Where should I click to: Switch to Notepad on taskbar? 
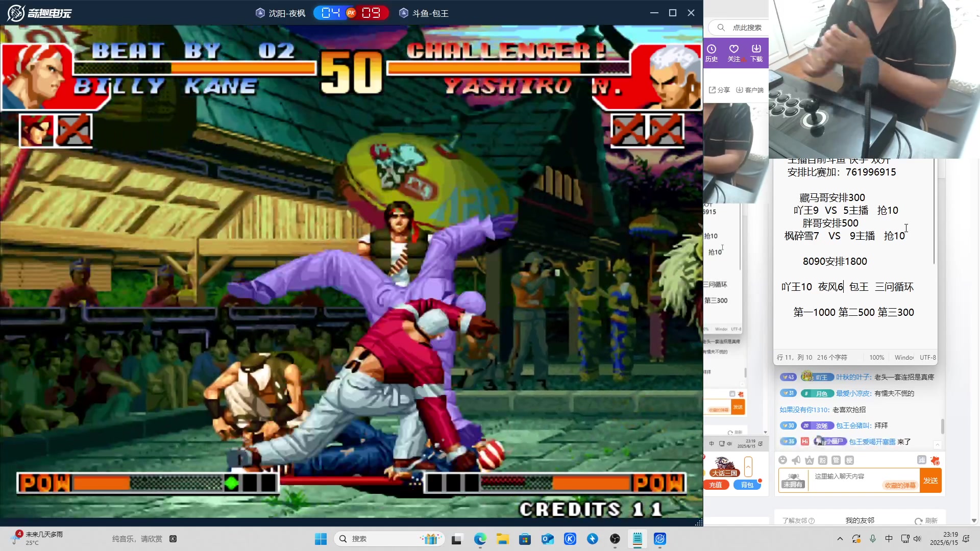(638, 539)
